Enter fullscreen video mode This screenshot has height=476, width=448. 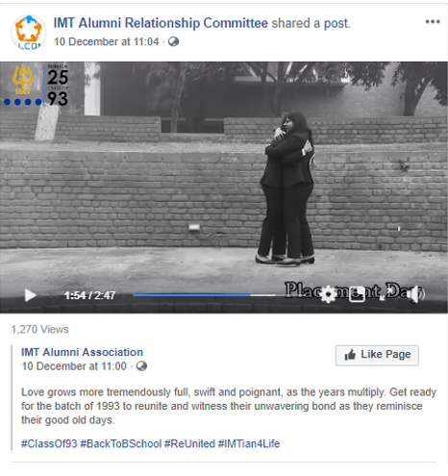point(386,294)
